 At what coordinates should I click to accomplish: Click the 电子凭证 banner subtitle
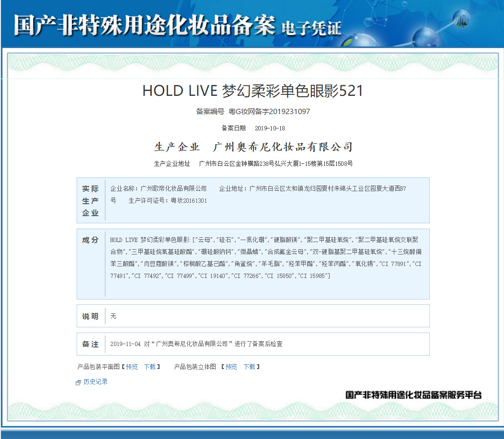[x=311, y=28]
